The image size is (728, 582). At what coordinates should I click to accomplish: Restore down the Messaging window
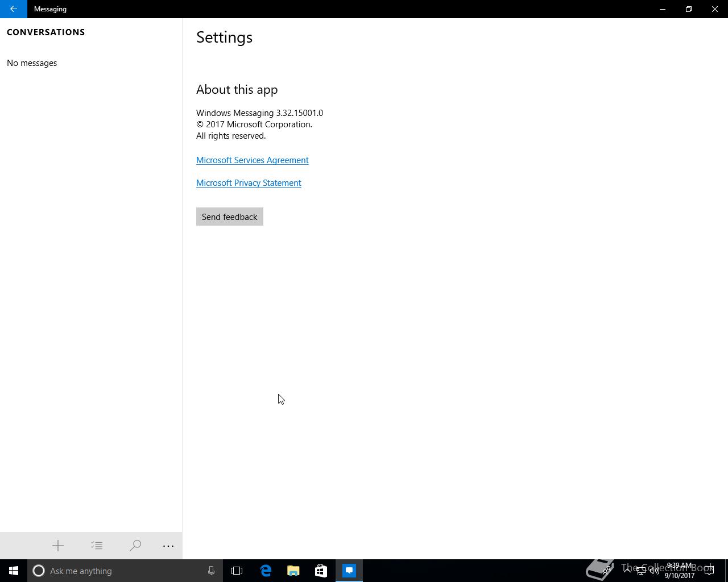coord(689,9)
